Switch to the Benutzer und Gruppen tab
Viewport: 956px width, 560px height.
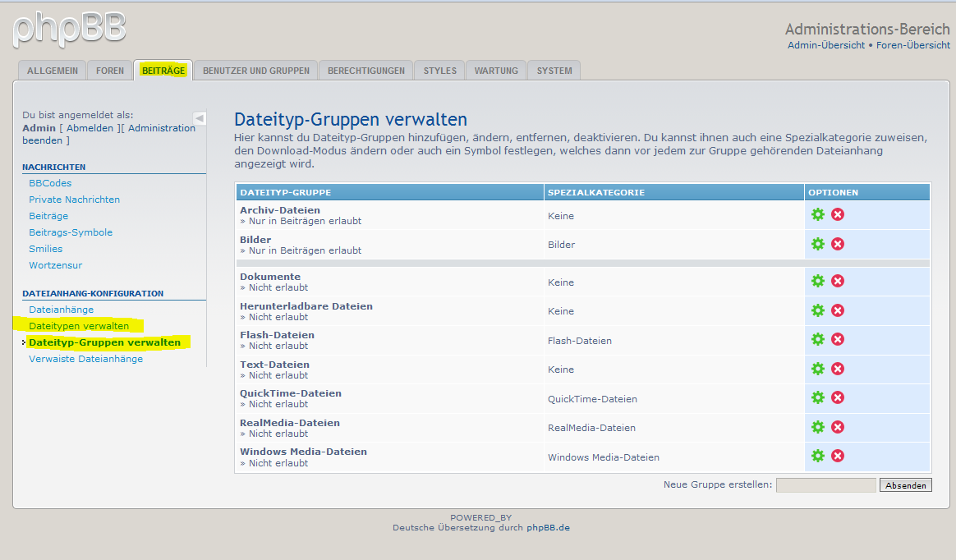click(x=255, y=71)
